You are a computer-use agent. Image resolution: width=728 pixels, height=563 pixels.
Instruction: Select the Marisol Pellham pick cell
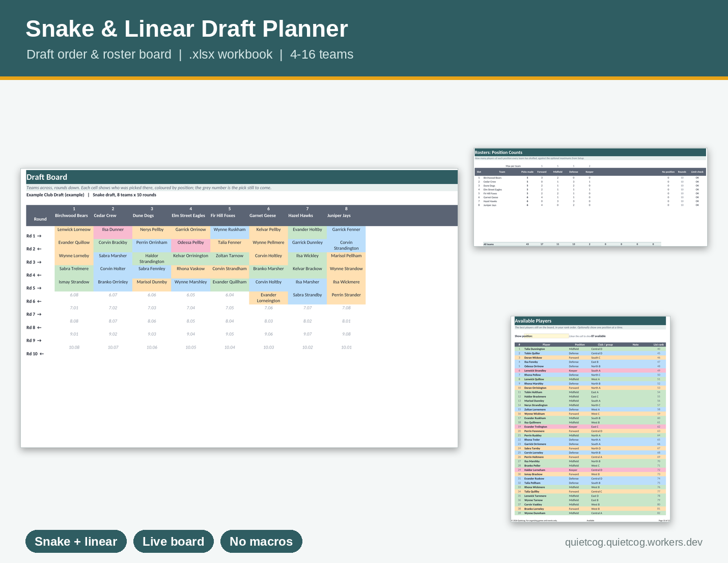[x=346, y=259]
